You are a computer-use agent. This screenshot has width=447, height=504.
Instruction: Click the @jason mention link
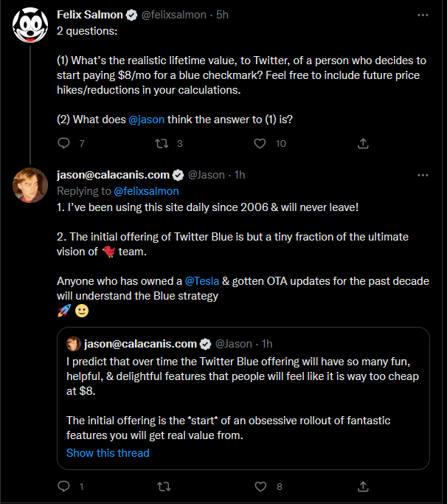pyautogui.click(x=147, y=120)
